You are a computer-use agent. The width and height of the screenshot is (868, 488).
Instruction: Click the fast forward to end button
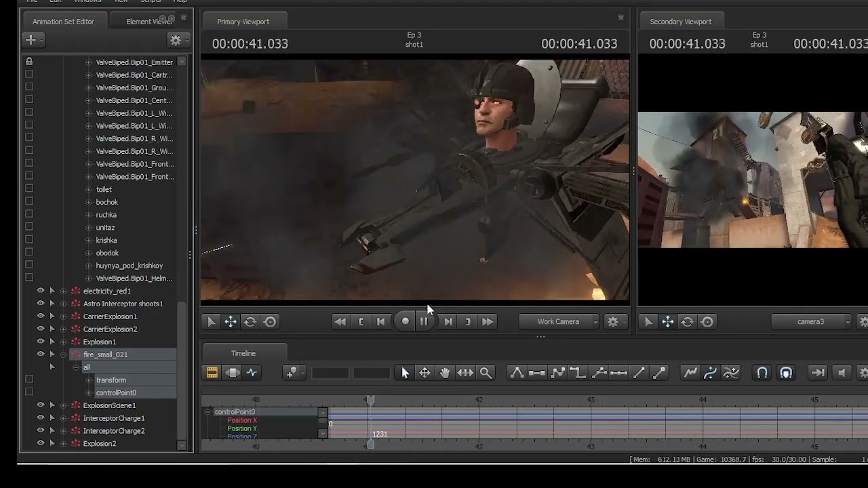click(x=488, y=322)
